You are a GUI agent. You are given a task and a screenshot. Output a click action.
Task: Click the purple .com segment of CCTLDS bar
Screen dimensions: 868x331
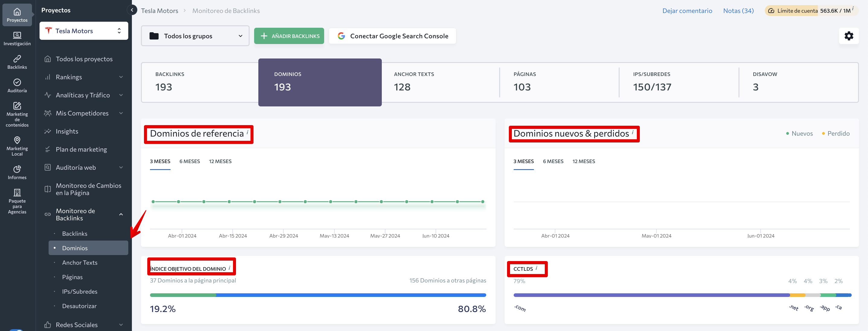click(652, 295)
